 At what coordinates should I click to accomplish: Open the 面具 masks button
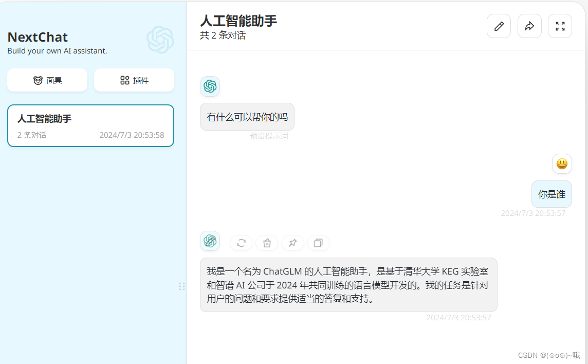point(47,80)
